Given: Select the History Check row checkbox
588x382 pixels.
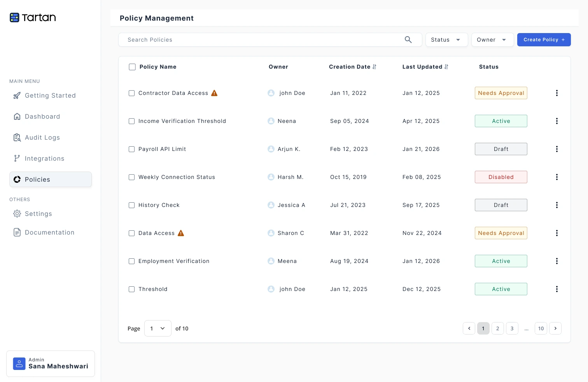Looking at the screenshot, I should (132, 205).
